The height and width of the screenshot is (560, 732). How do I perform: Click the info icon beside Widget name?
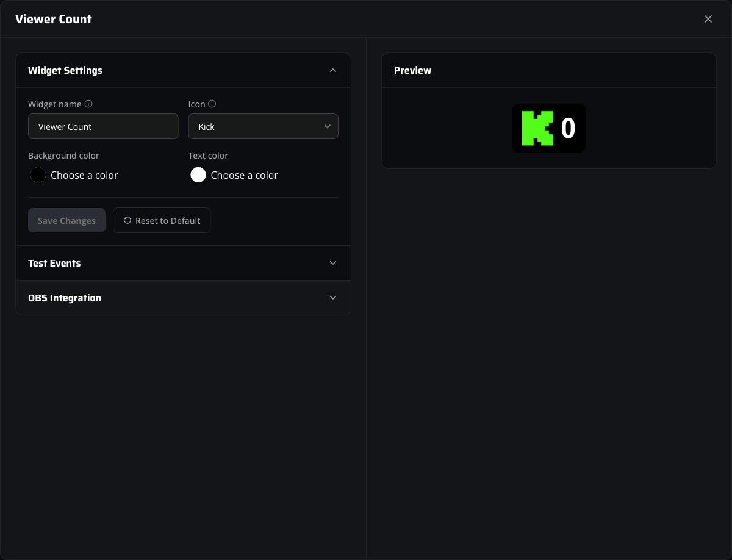88,104
